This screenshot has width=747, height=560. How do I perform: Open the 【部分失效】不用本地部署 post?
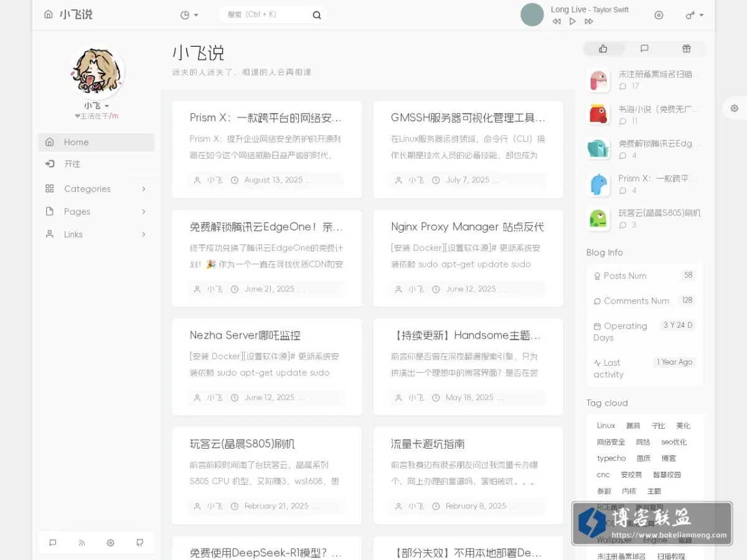pyautogui.click(x=467, y=553)
